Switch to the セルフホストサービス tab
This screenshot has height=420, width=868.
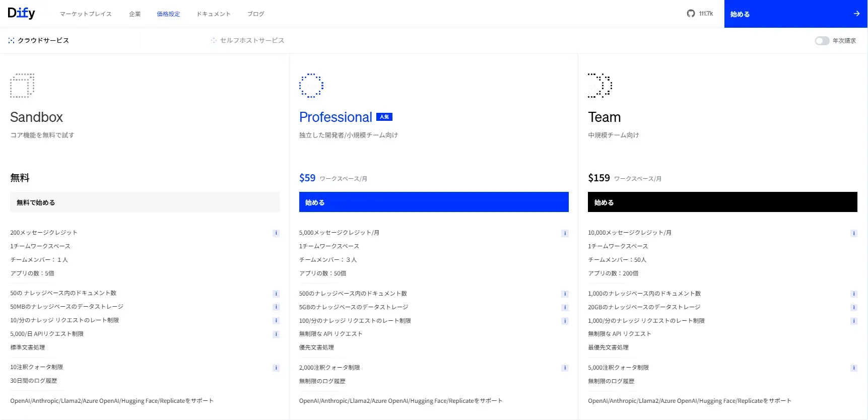pos(248,40)
